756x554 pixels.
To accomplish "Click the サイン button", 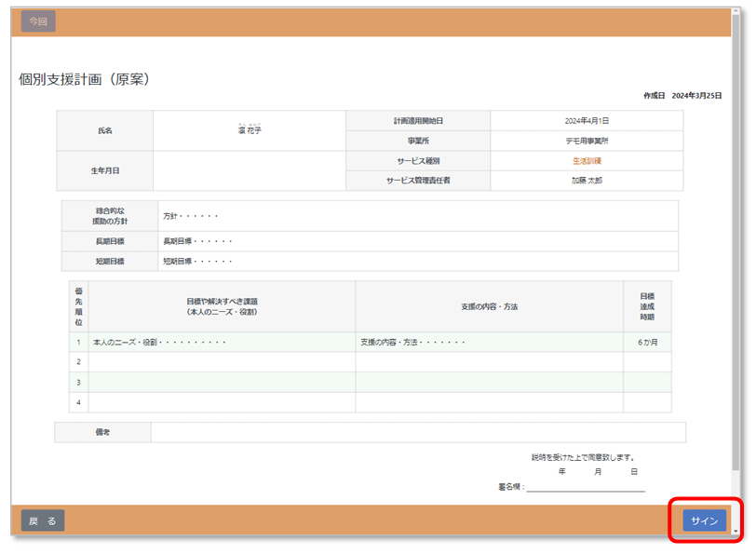I will (x=704, y=521).
